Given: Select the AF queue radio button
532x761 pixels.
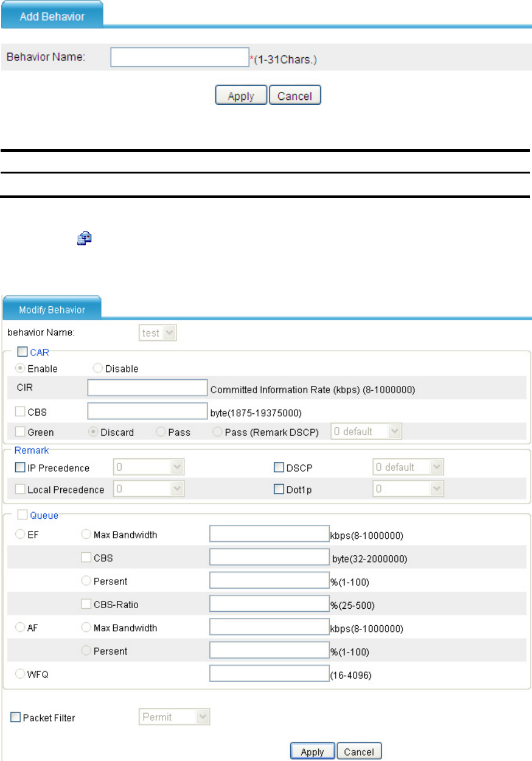Looking at the screenshot, I should (x=20, y=627).
